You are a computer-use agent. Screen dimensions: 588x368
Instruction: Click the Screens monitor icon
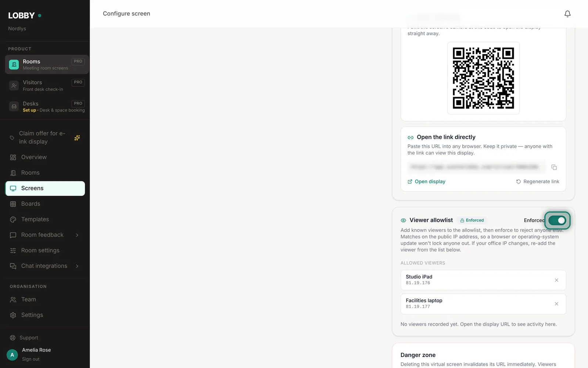click(x=13, y=188)
